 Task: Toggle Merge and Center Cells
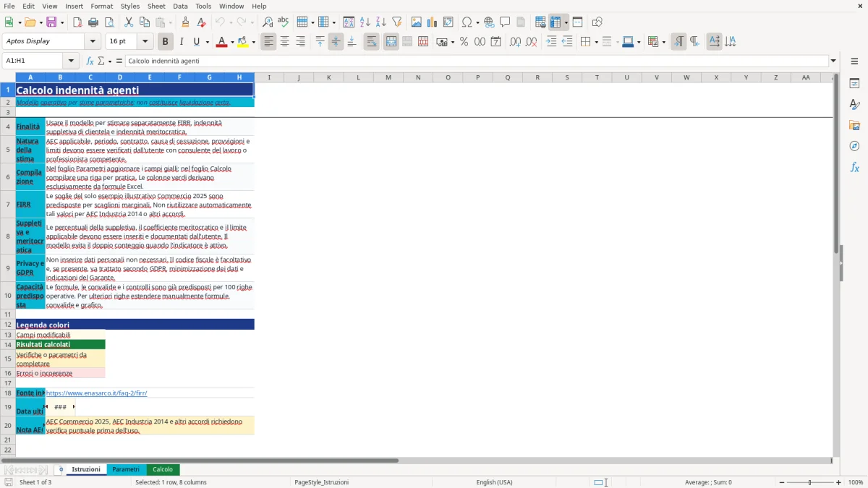click(x=391, y=42)
